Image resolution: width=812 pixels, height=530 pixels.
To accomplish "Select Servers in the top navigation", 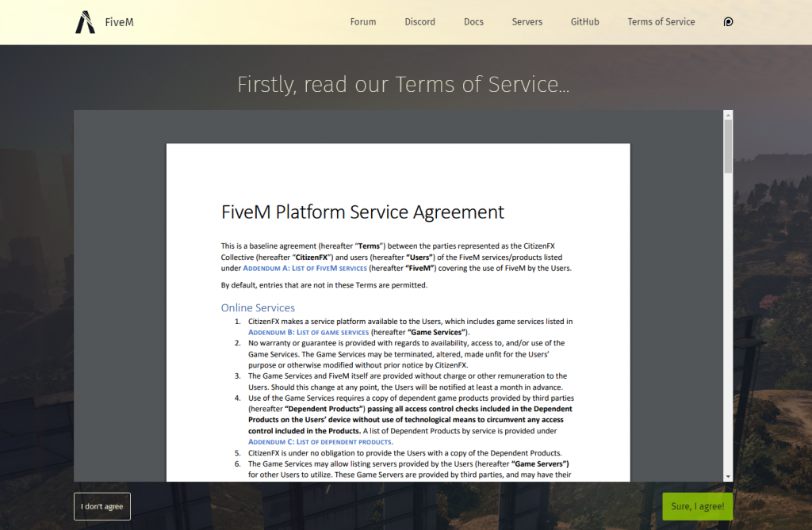I will tap(527, 22).
